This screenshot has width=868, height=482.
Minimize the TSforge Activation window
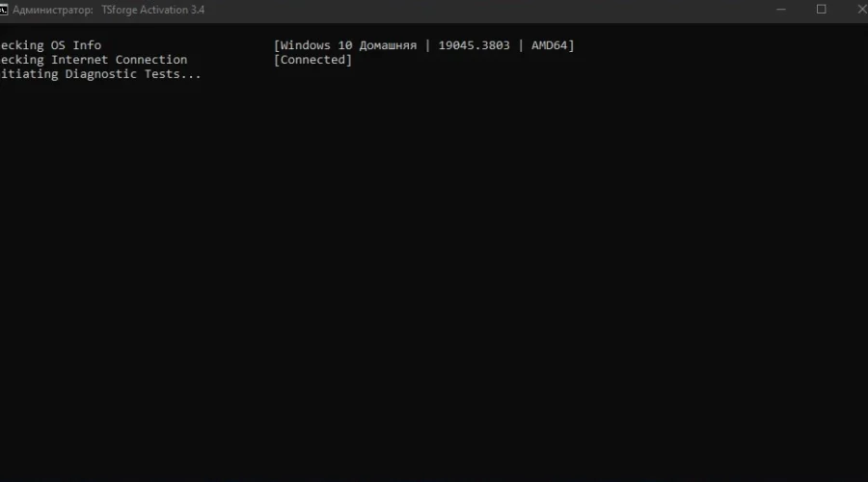click(x=779, y=10)
